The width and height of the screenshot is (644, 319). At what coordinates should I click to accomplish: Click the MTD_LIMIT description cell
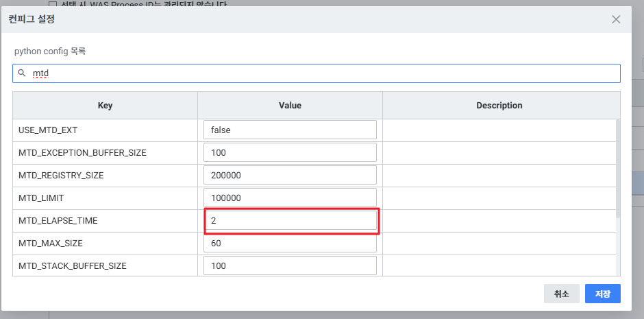(499, 198)
